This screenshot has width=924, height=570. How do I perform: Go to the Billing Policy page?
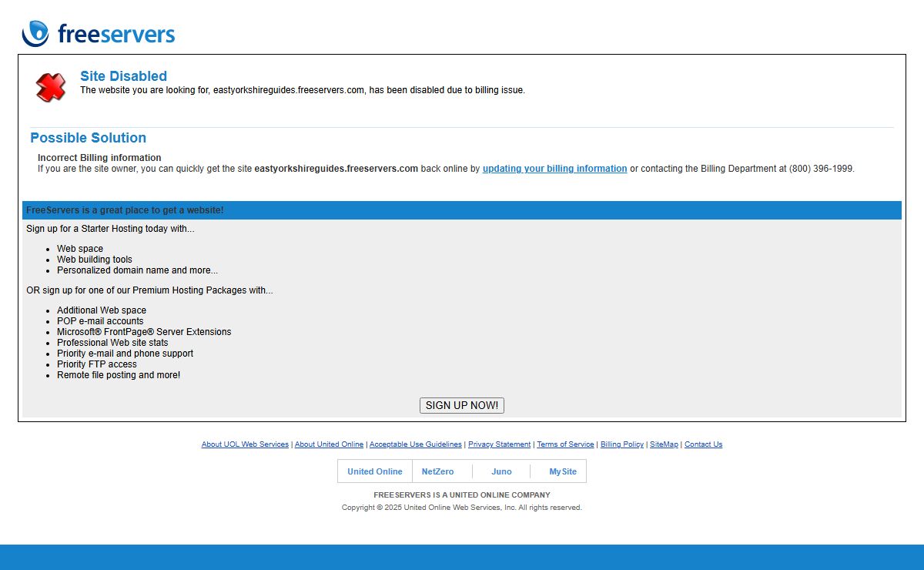pos(622,444)
